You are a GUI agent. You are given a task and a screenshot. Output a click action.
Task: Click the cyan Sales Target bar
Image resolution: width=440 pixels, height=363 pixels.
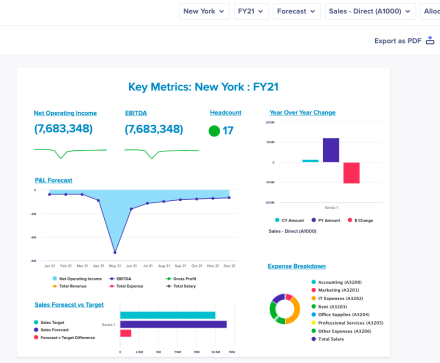pos(168,315)
